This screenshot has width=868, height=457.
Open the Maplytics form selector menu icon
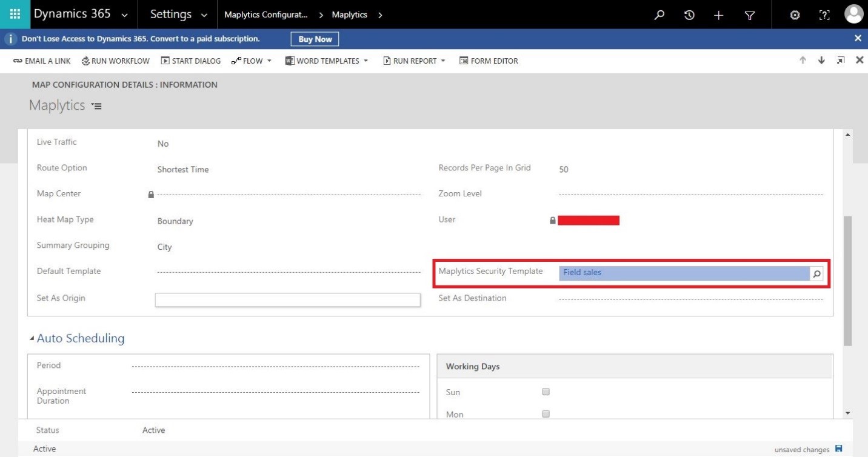click(x=96, y=106)
